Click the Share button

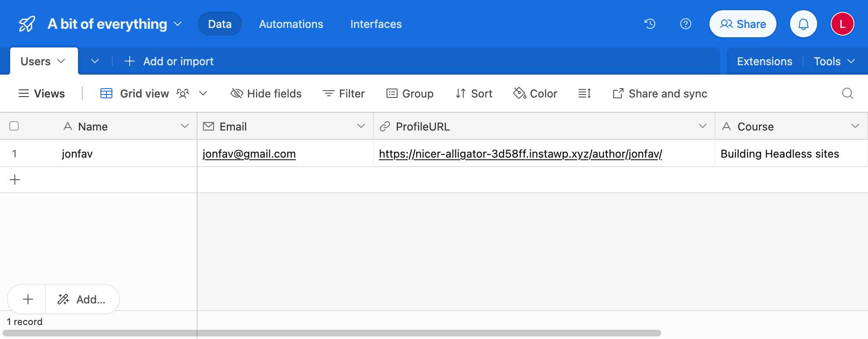pyautogui.click(x=743, y=24)
